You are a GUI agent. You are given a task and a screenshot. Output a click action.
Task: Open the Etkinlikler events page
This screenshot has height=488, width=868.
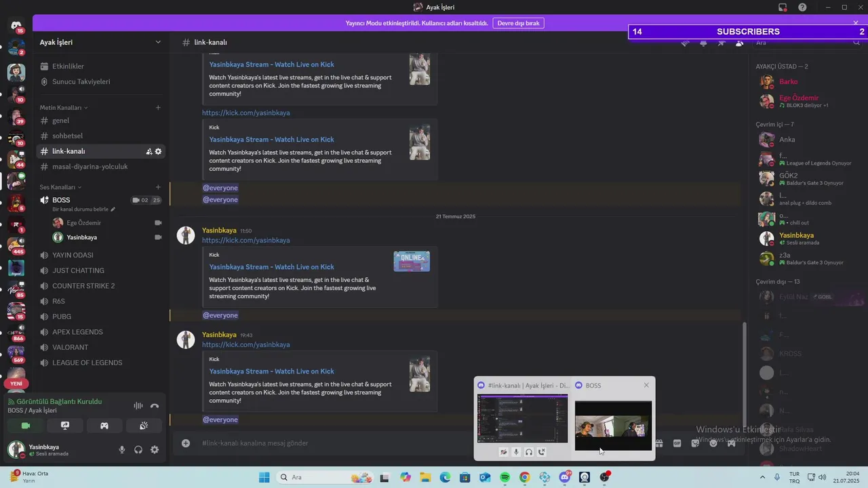coord(102,66)
